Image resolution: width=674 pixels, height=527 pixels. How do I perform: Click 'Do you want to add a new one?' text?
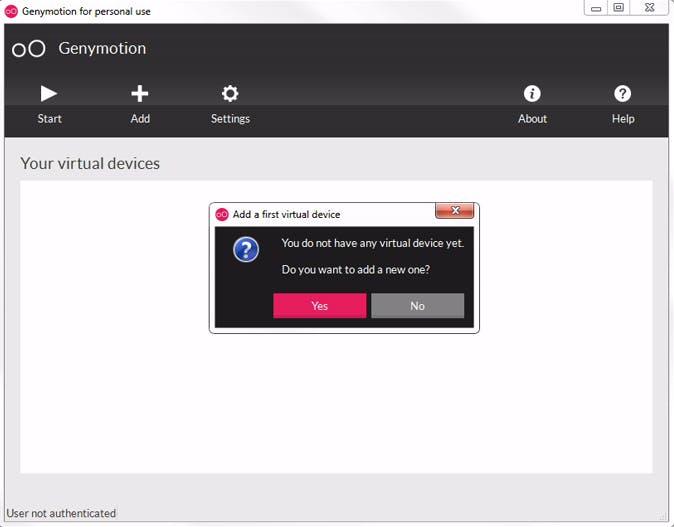click(x=355, y=270)
